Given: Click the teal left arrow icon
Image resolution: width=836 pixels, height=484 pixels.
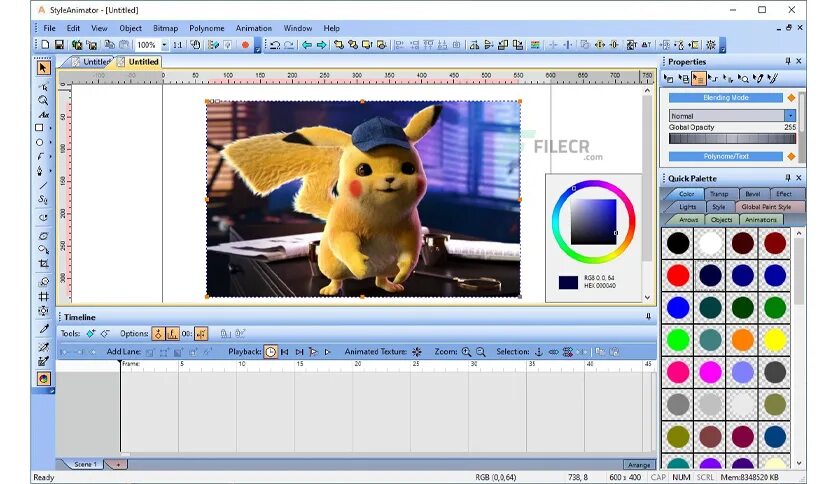Looking at the screenshot, I should 307,45.
